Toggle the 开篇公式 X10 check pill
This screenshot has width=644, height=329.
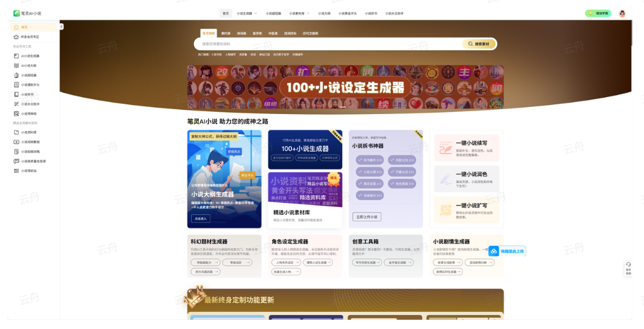point(402,172)
